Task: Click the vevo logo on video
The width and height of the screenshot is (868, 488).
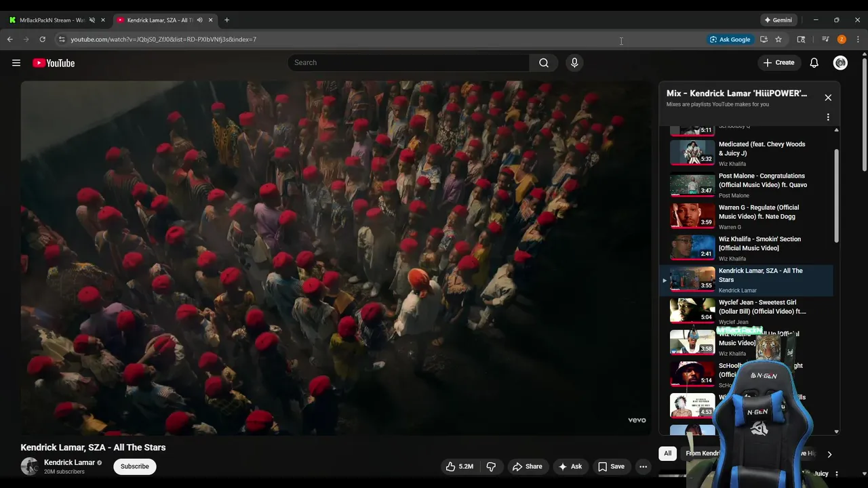Action: [x=637, y=420]
